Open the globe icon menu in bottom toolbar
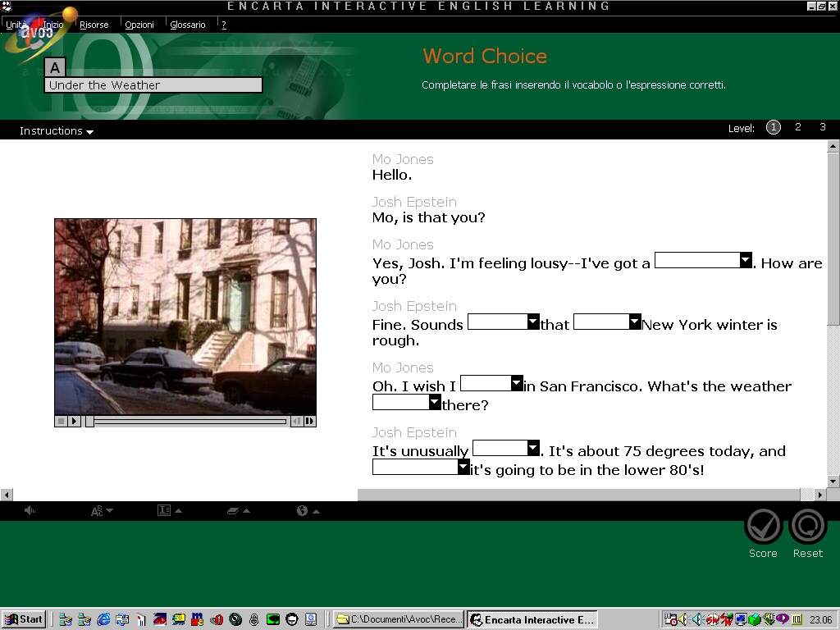Viewport: 840px width, 630px height. pos(307,511)
